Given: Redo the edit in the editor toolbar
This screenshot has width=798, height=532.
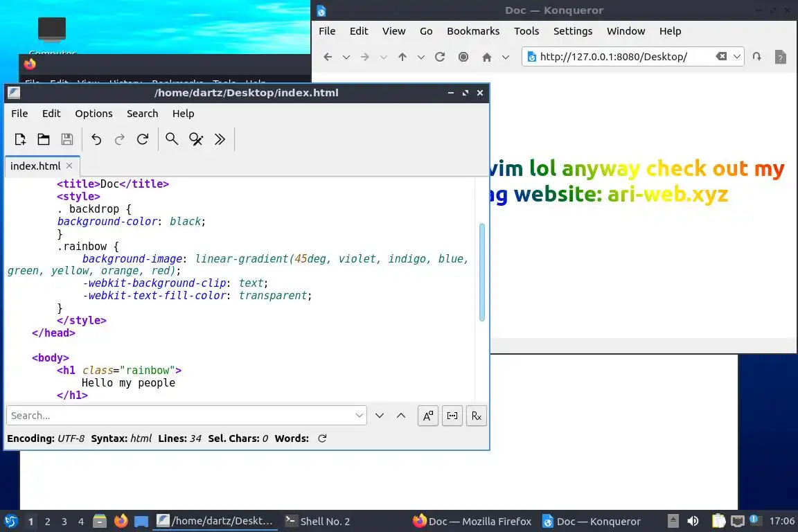Looking at the screenshot, I should (x=120, y=139).
